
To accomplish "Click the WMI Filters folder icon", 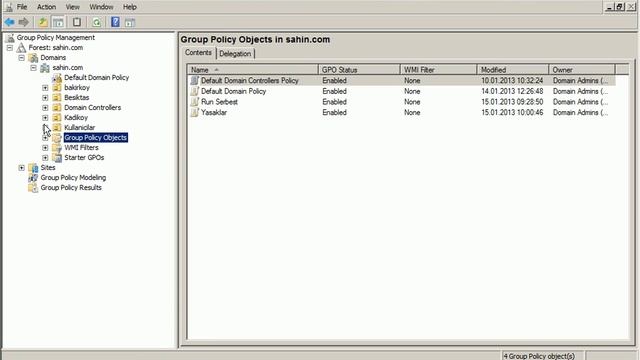I will pyautogui.click(x=57, y=148).
